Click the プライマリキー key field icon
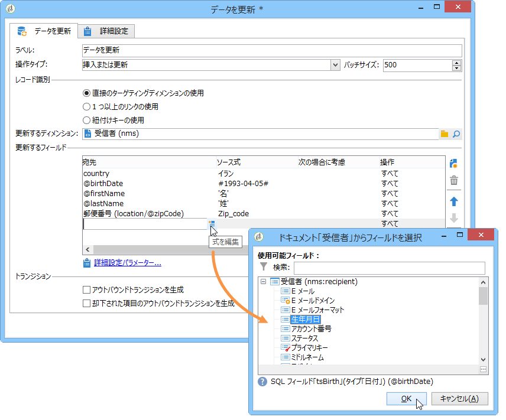 [x=286, y=348]
